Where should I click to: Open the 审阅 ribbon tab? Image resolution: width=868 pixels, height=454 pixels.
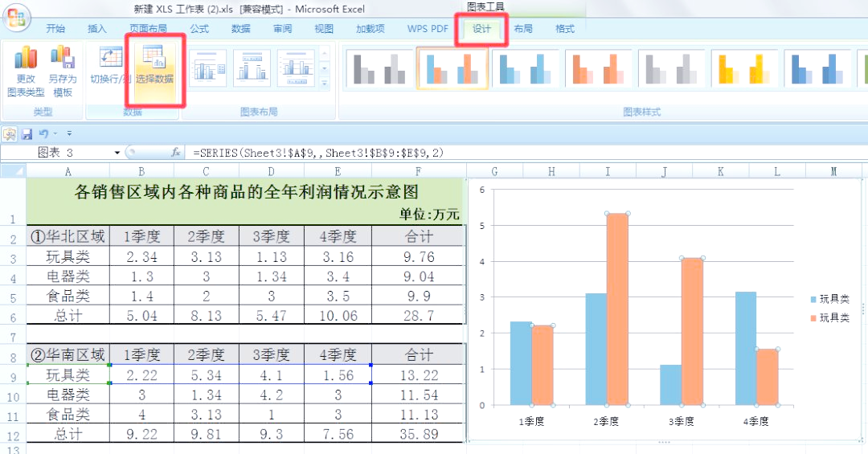coord(282,28)
